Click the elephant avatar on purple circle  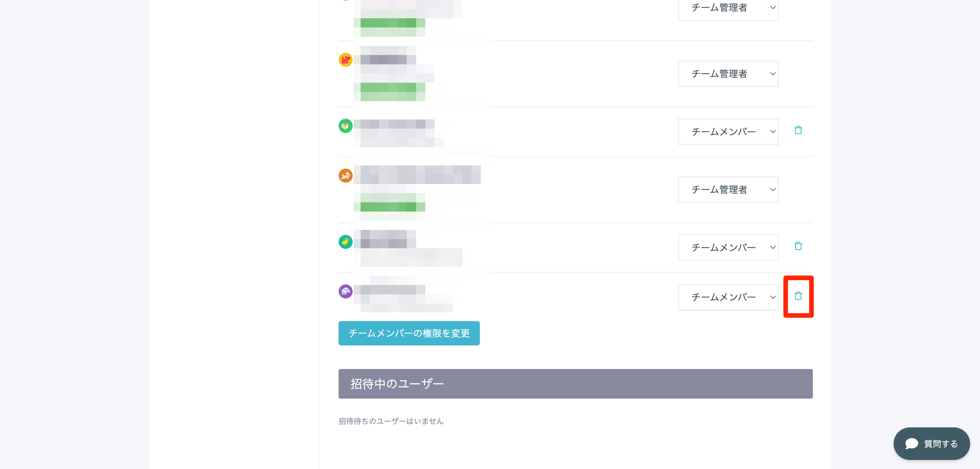tap(345, 291)
